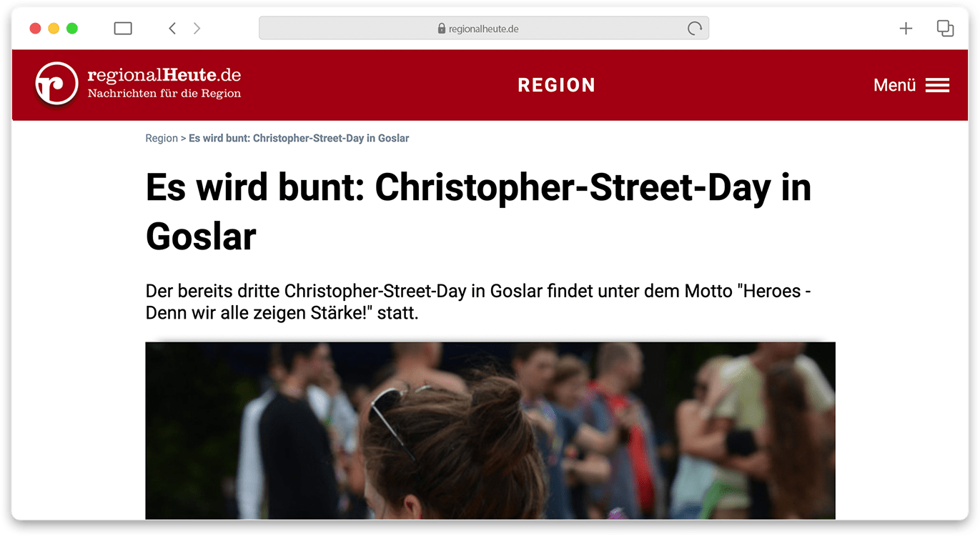This screenshot has height=536, width=980.
Task: Open the REGION section heading
Action: pos(556,85)
